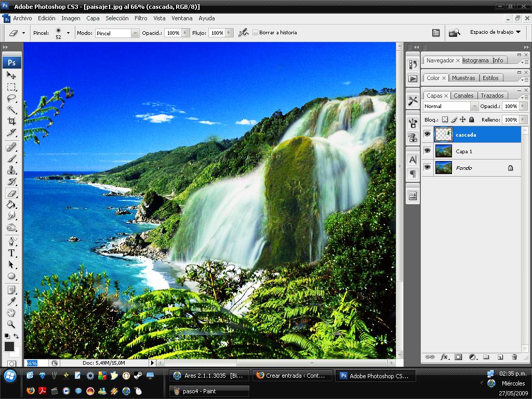Link layers with chain icon
The image size is (532, 399).
[x=430, y=357]
